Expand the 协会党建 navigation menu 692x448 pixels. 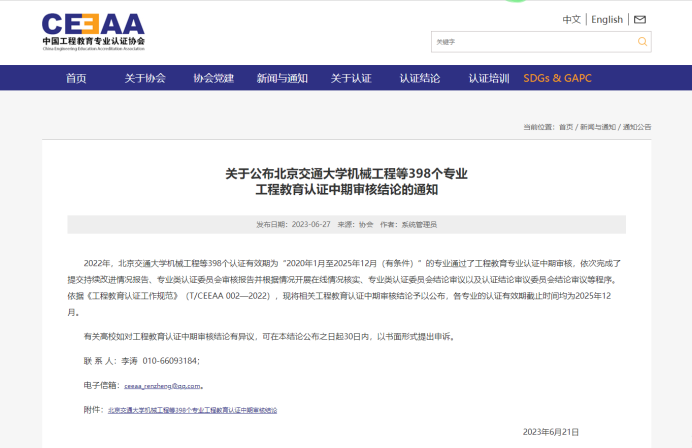(x=213, y=78)
